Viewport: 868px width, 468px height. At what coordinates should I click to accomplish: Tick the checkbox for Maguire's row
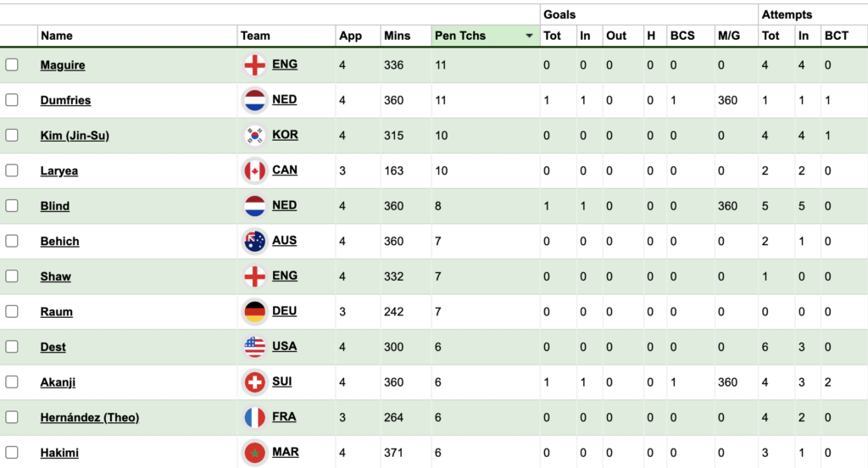[x=12, y=65]
